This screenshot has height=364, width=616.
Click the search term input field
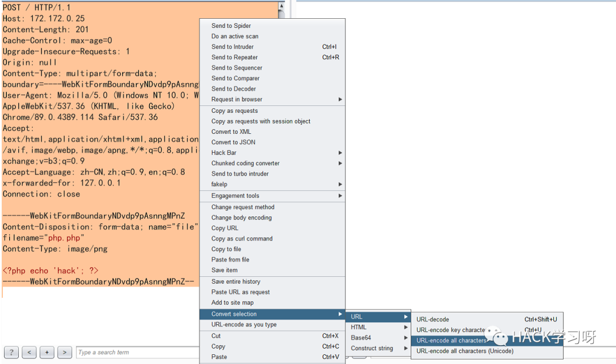137,352
